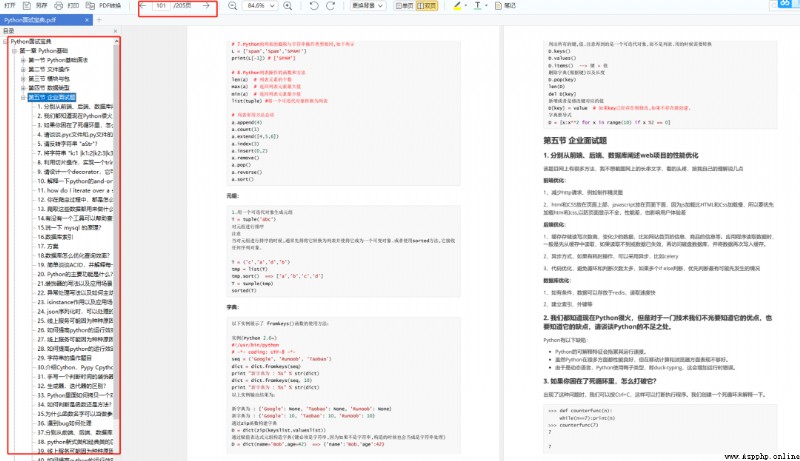
Task: Open the highlighter color dropdown arrow
Action: (466, 6)
